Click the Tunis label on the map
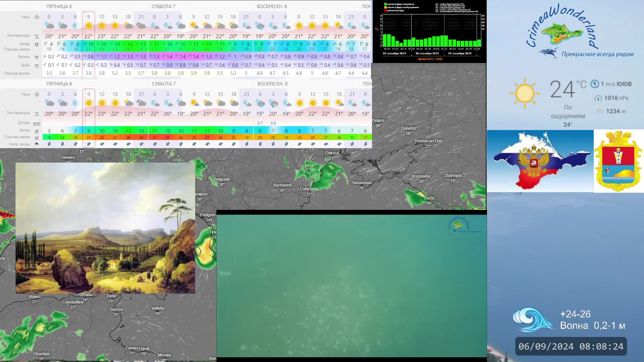Image resolution: width=644 pixels, height=362 pixels. tap(111, 296)
